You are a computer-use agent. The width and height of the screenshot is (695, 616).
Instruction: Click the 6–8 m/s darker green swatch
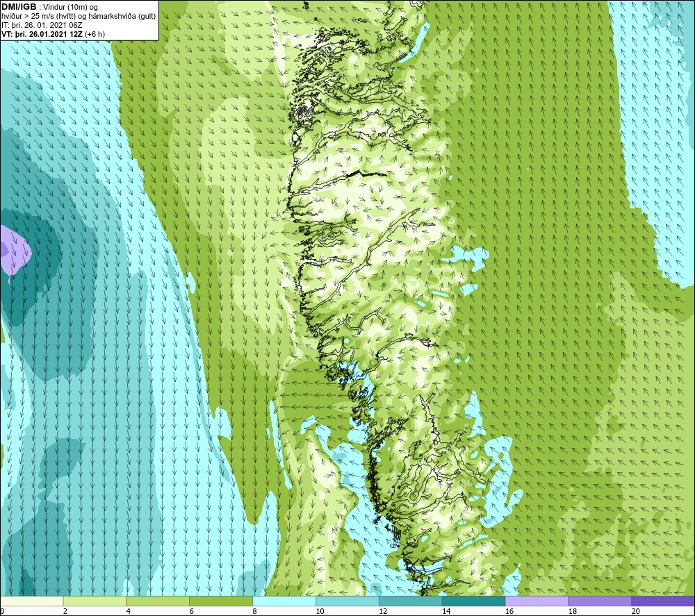click(x=221, y=601)
